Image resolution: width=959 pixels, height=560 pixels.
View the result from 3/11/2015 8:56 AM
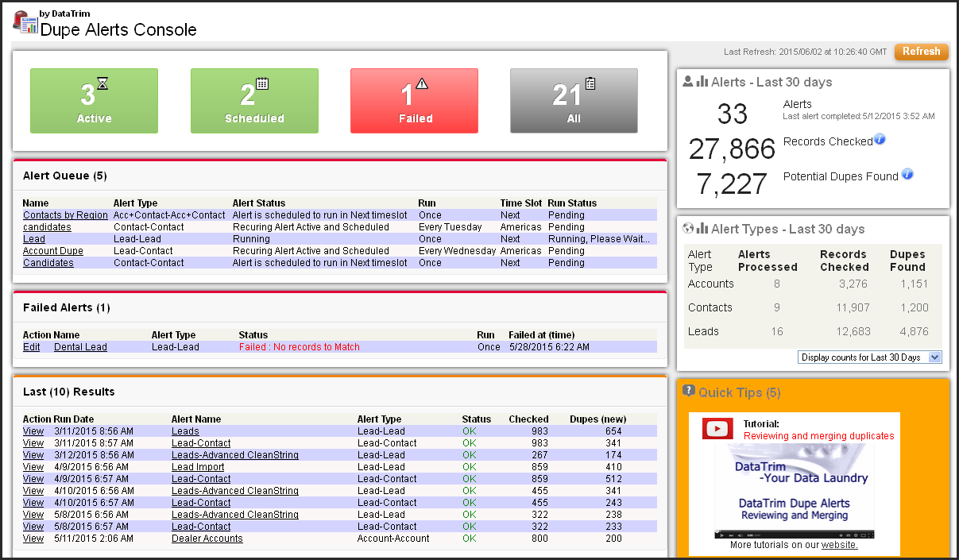[33, 431]
